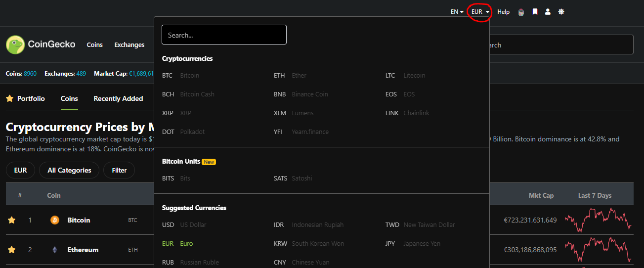Viewport: 644px width, 268px height.
Task: Select KRW South Korean Won currency
Action: (x=308, y=244)
